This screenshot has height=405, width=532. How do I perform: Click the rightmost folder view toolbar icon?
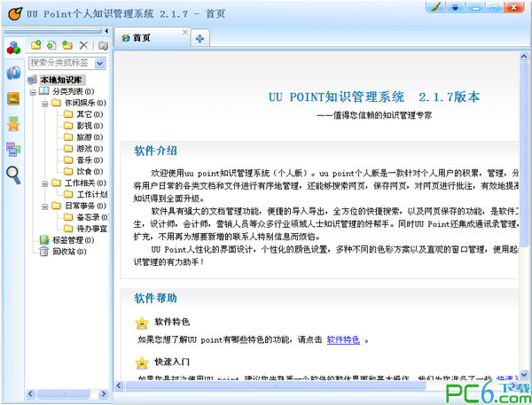[103, 45]
